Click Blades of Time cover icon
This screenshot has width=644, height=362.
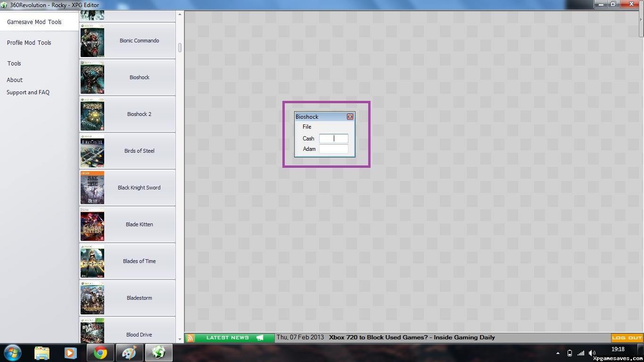92,262
